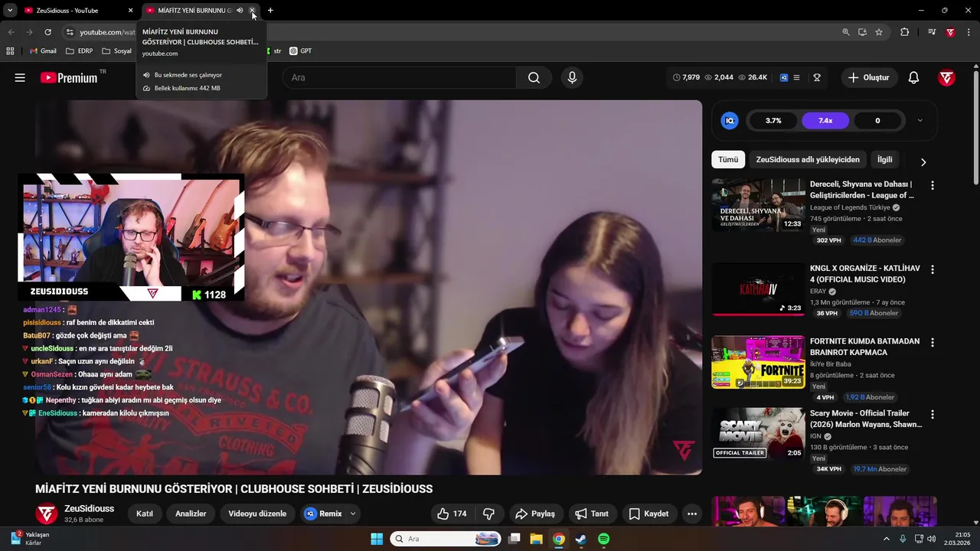980x551 pixels.
Task: Select the İlgili filter chip
Action: 885,159
